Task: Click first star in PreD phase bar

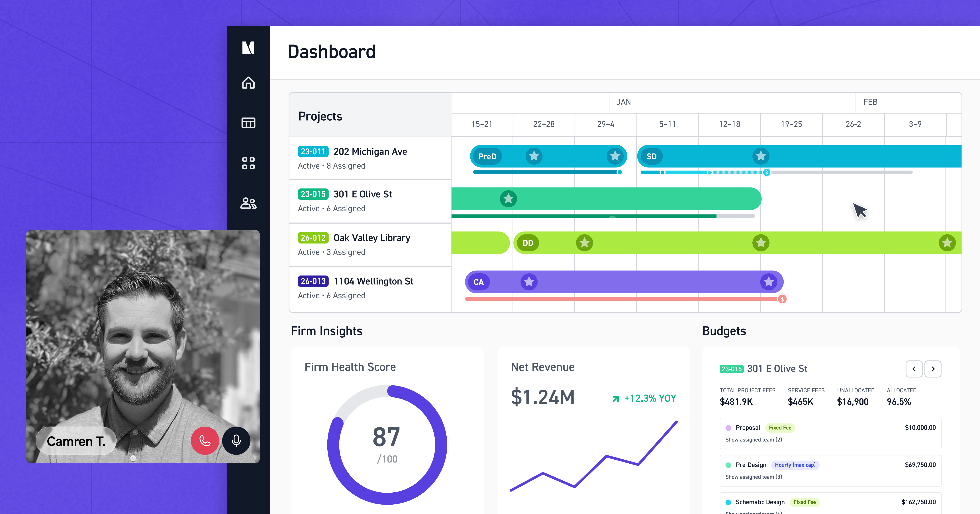Action: coord(534,156)
